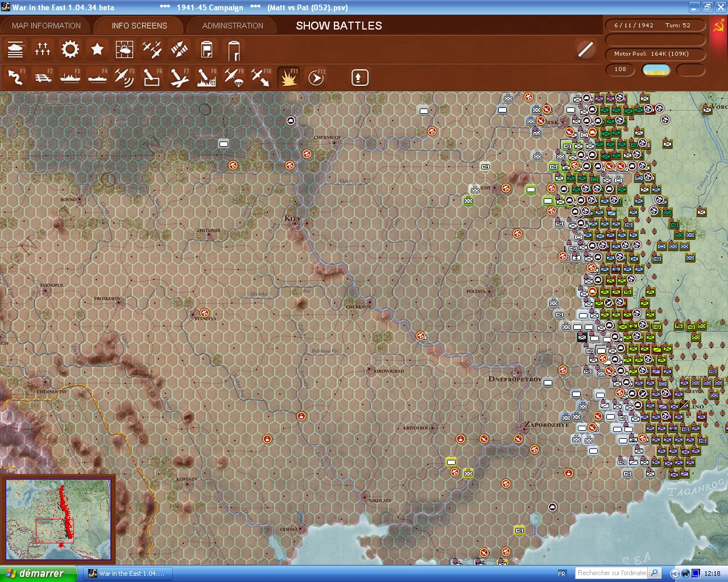
Task: Click the Motor Pool 164K readout
Action: pyautogui.click(x=655, y=54)
